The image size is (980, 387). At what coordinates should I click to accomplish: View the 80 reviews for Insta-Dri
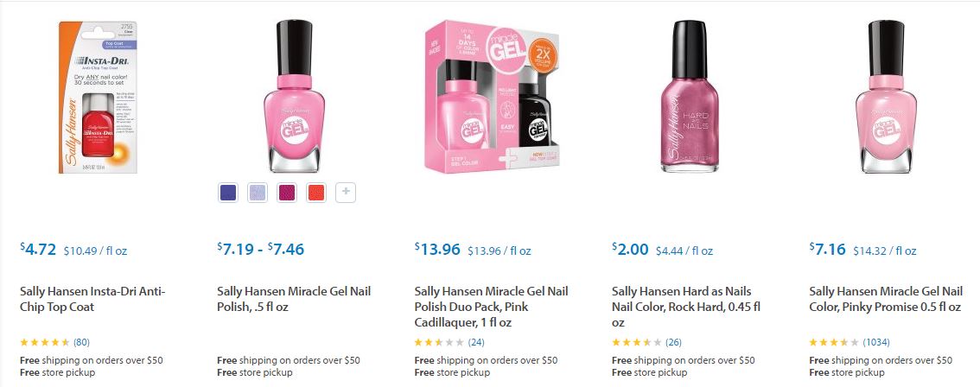(81, 342)
